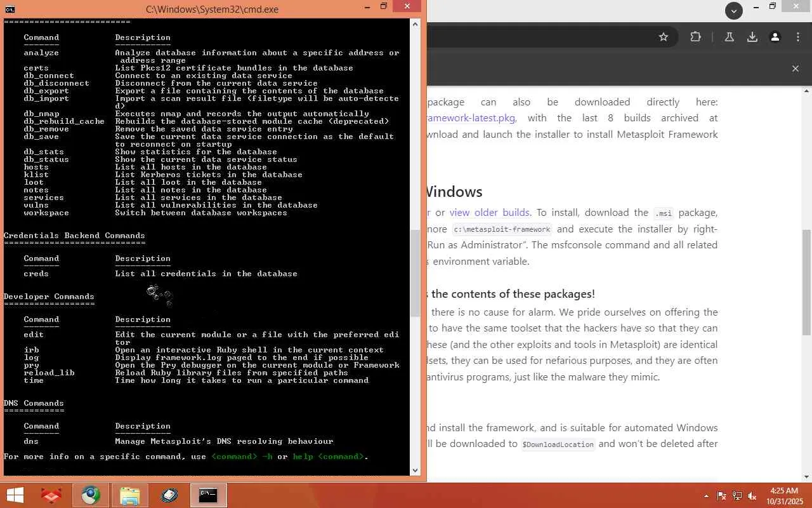Follow the "view older builds" link
This screenshot has width=812, height=508.
click(490, 213)
